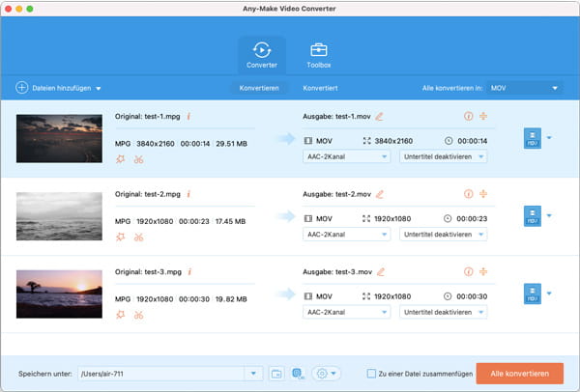The width and height of the screenshot is (580, 392).
Task: Expand format arrow beside test-3 MOV icon
Action: point(549,294)
